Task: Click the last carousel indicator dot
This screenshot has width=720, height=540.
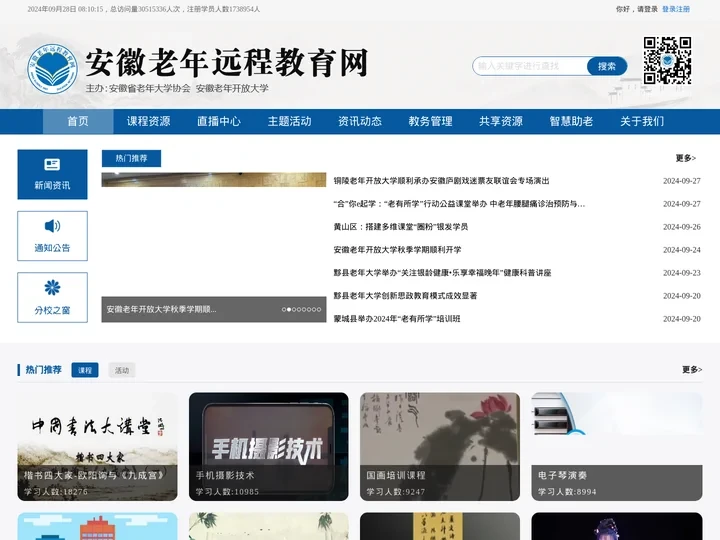Action: tap(319, 309)
